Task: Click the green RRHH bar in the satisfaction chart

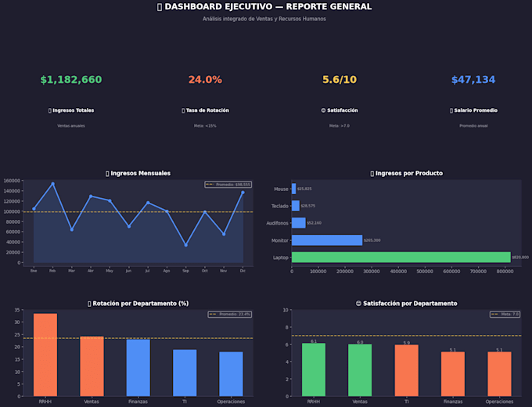Action: click(314, 369)
